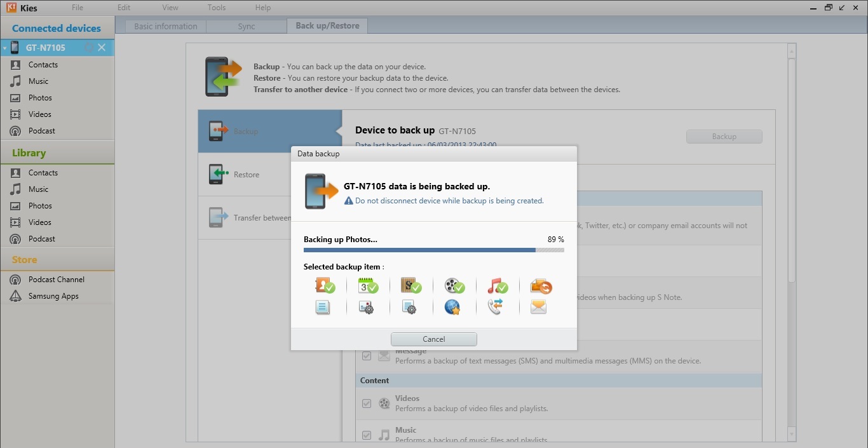Click the "Backing up Photos..." status text

coord(341,240)
